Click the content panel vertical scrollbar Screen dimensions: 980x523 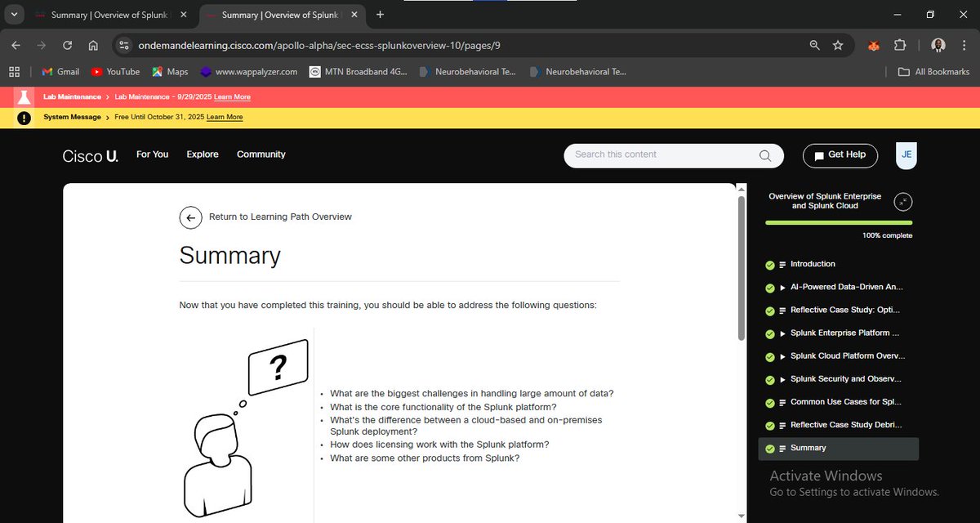click(741, 268)
